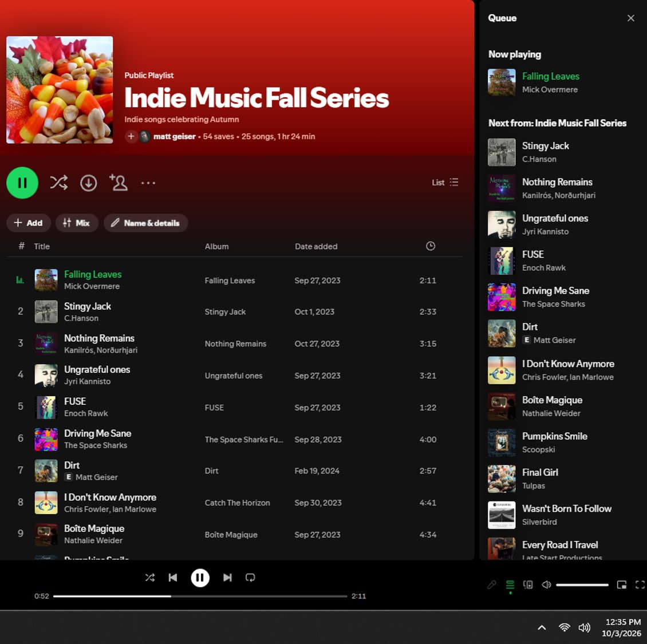The width and height of the screenshot is (647, 644).
Task: Open the three-dots more options menu
Action: click(x=148, y=183)
